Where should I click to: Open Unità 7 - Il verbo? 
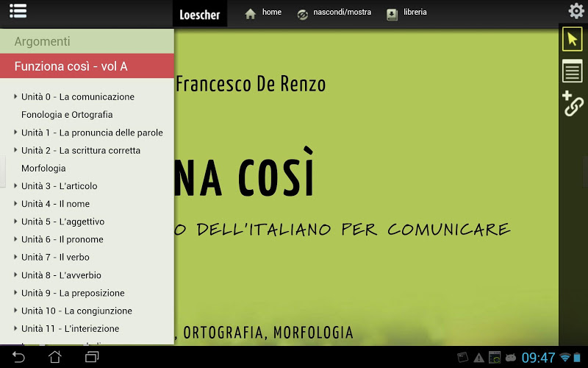click(56, 257)
